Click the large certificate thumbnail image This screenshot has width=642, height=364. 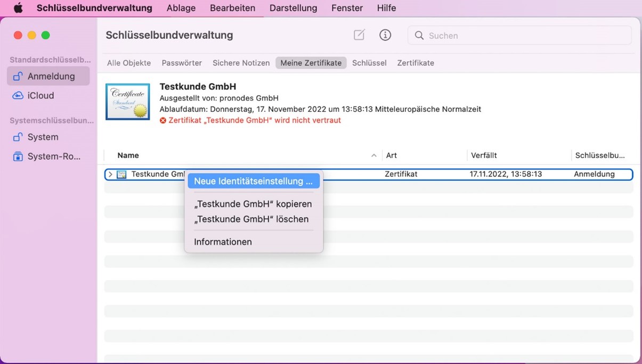pos(127,102)
